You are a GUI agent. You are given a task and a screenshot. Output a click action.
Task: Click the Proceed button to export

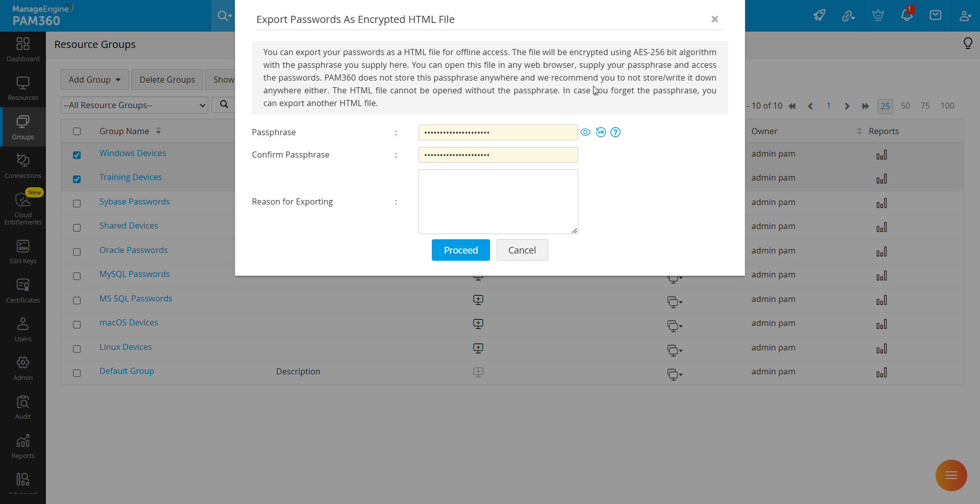click(x=460, y=250)
